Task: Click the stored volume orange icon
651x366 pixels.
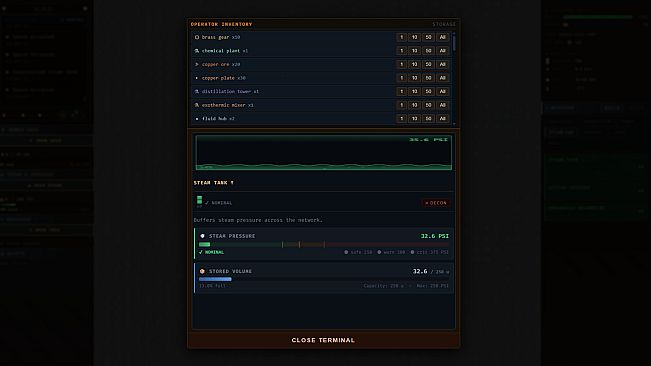Action: [x=203, y=271]
